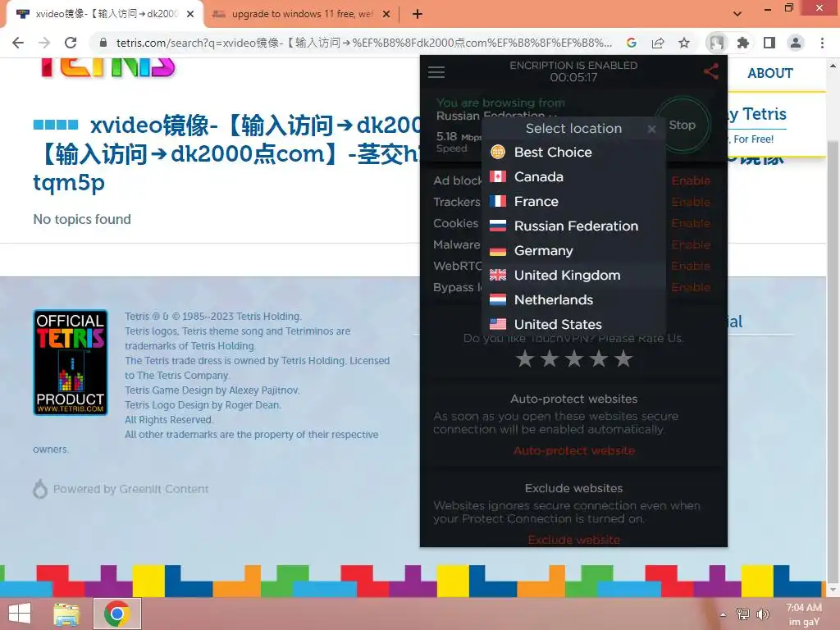Toggle the browser side panel

[x=769, y=43]
